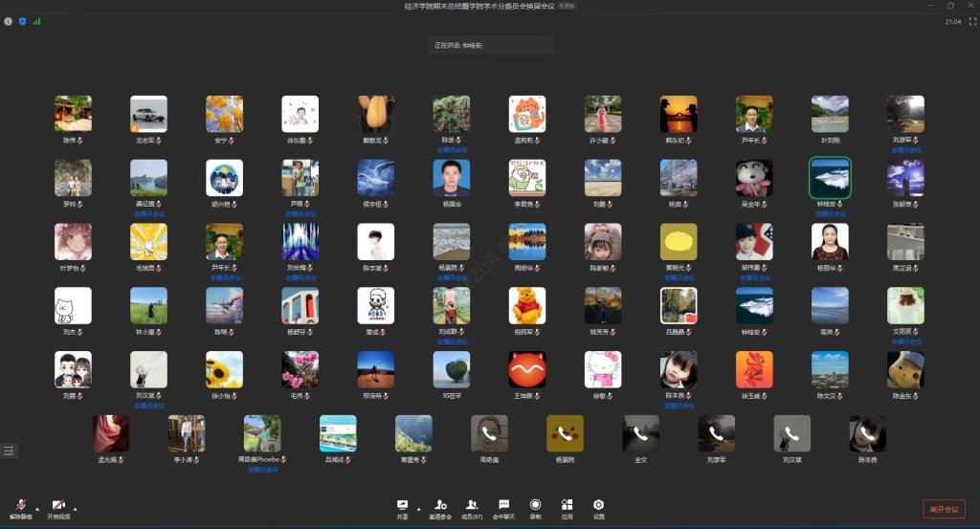
Task: Expand microphone options arrow beside 解除静音
Action: [x=37, y=507]
